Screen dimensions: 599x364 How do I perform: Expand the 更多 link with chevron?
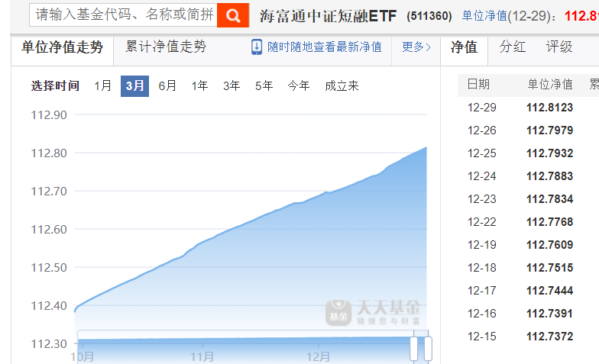(416, 47)
